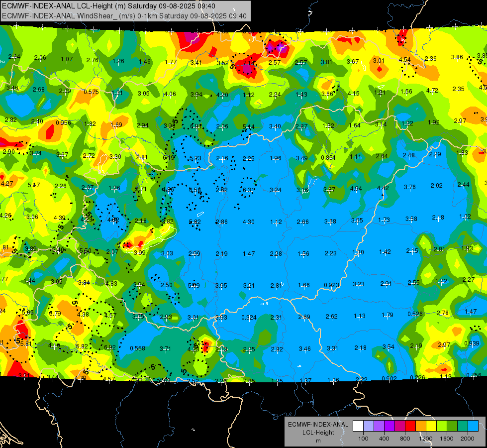
Task: Click the wind shear value '0.226'
Action: (418, 377)
